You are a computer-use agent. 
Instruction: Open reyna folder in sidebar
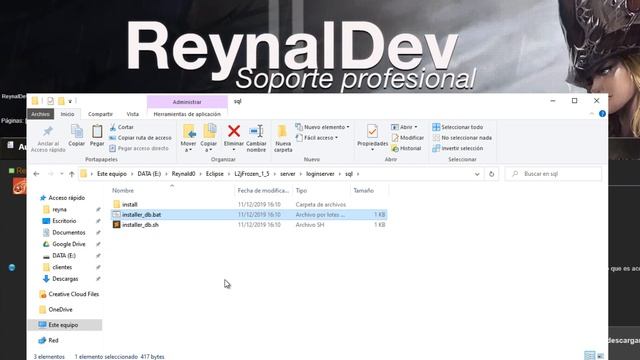pyautogui.click(x=59, y=209)
